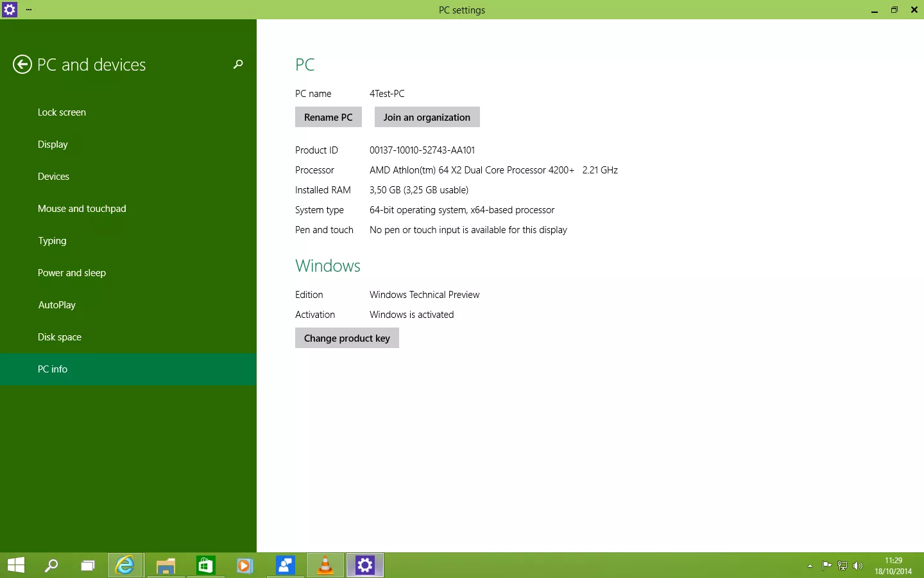The image size is (924, 578).
Task: Click the 3,50 GB installed RAM value
Action: (x=419, y=190)
